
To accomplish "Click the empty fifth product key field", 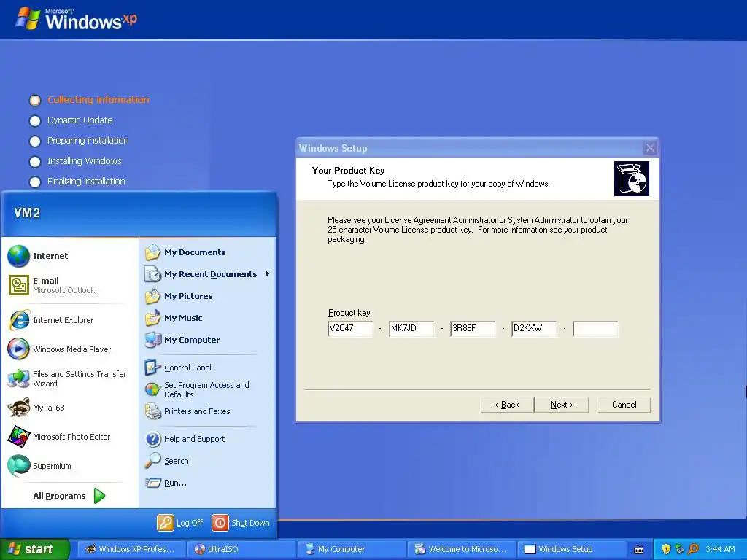I will (x=595, y=329).
